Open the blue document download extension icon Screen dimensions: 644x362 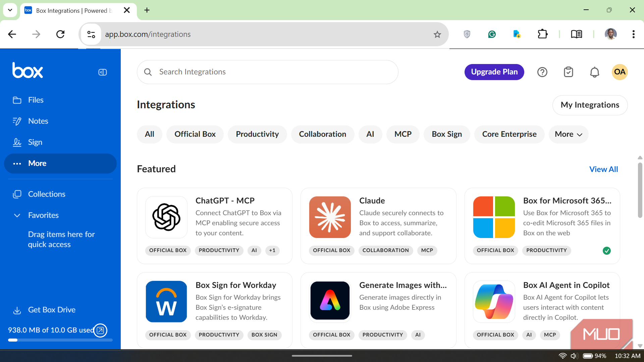point(517,34)
